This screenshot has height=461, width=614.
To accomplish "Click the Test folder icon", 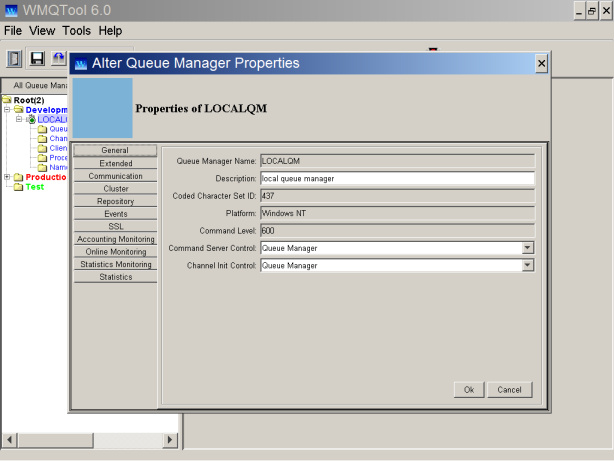I will click(x=18, y=187).
